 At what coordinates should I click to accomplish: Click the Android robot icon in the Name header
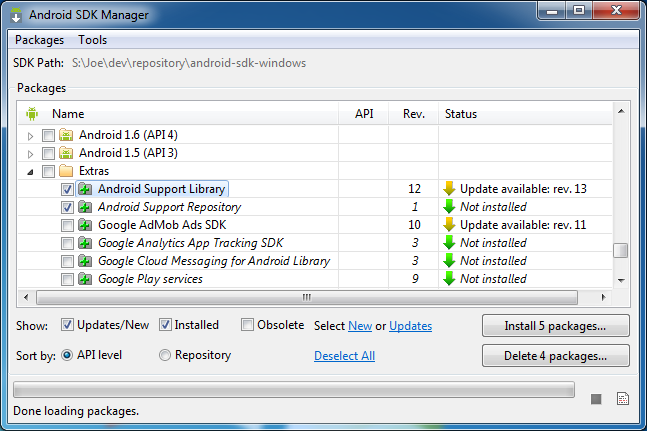(x=32, y=114)
